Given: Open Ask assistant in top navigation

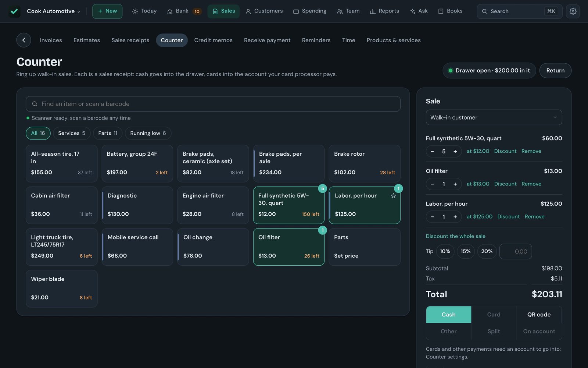Looking at the screenshot, I should pos(419,11).
